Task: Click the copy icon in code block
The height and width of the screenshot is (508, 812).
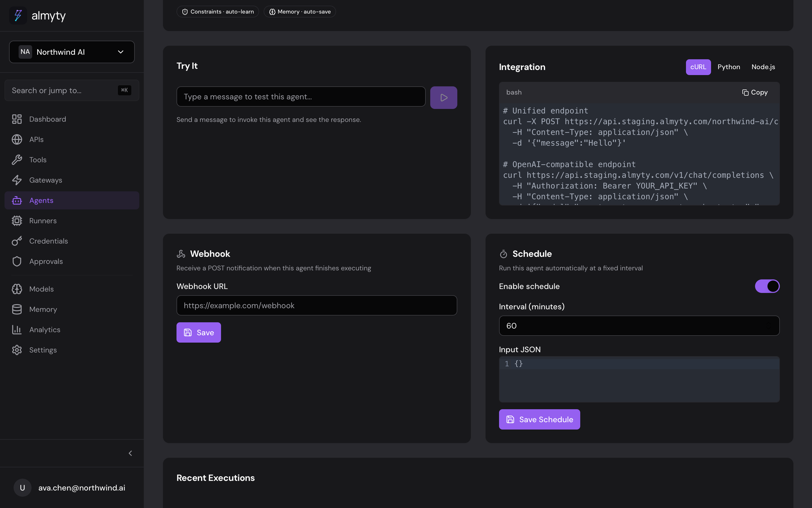Action: [x=745, y=92]
